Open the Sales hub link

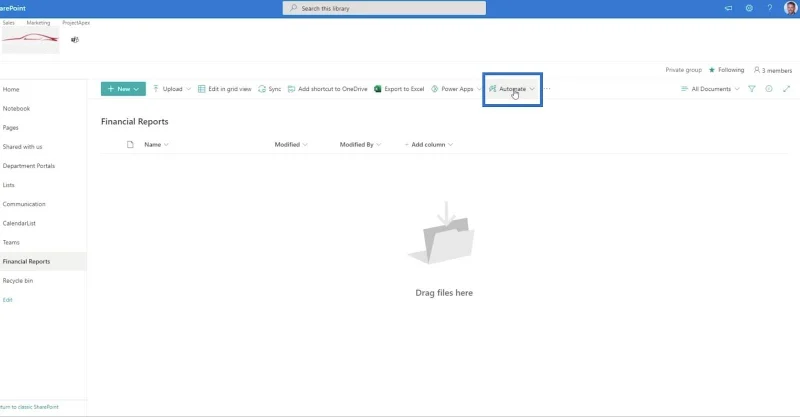(9, 23)
